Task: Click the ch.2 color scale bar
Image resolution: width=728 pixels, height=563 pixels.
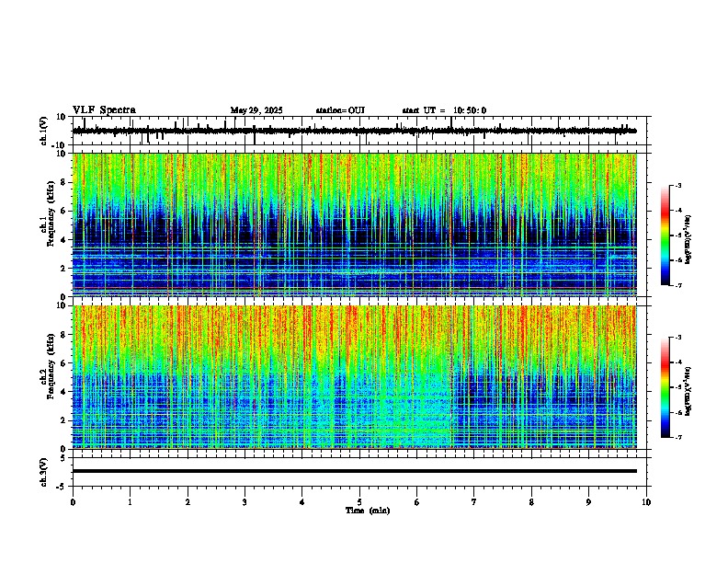Action: [x=665, y=387]
